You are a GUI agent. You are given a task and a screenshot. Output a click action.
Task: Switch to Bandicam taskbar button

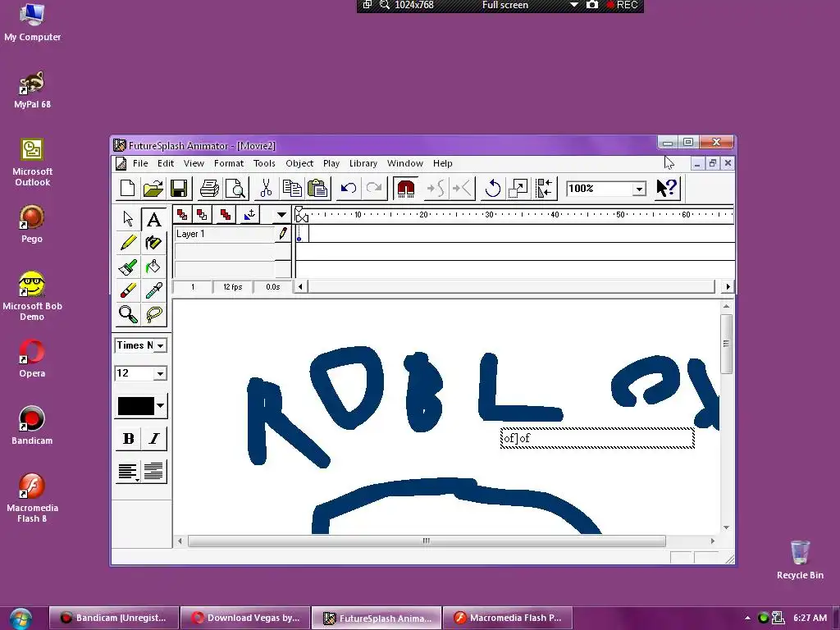pos(113,618)
